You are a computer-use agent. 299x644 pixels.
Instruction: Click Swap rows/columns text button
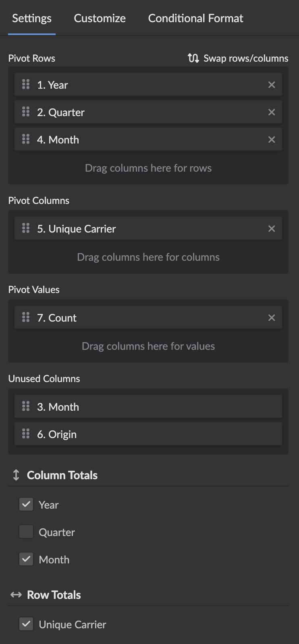(x=246, y=58)
